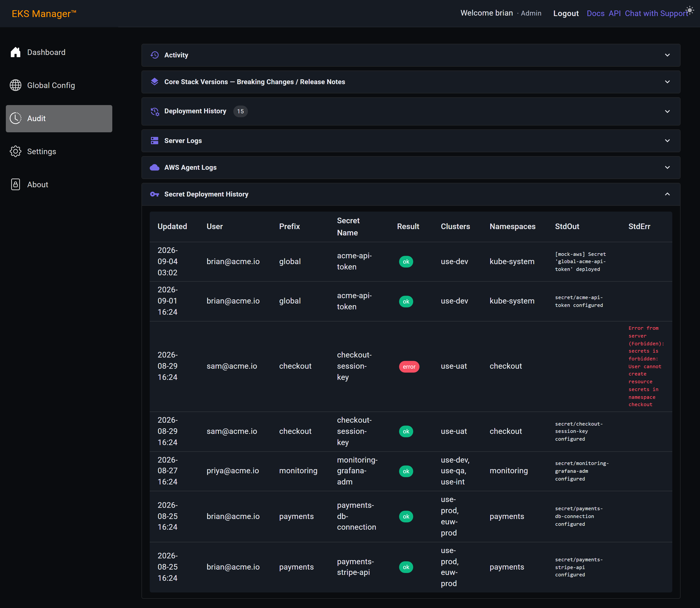Click the User column header
This screenshot has width=700, height=608.
215,226
